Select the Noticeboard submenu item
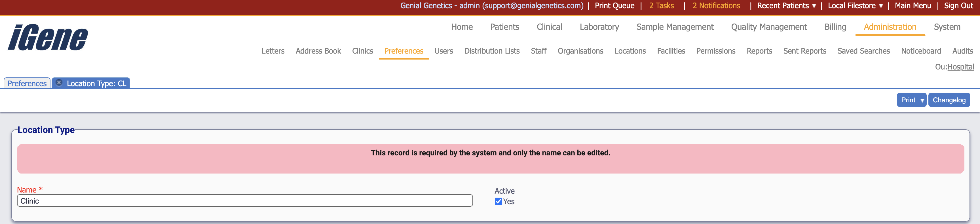Viewport: 980px width, 224px height. tap(921, 51)
